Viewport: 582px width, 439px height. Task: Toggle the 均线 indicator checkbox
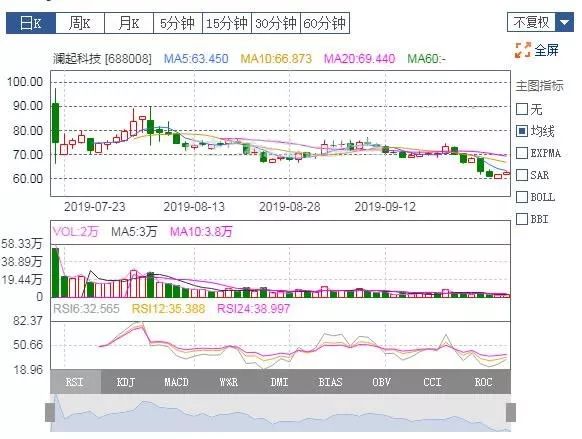point(522,131)
